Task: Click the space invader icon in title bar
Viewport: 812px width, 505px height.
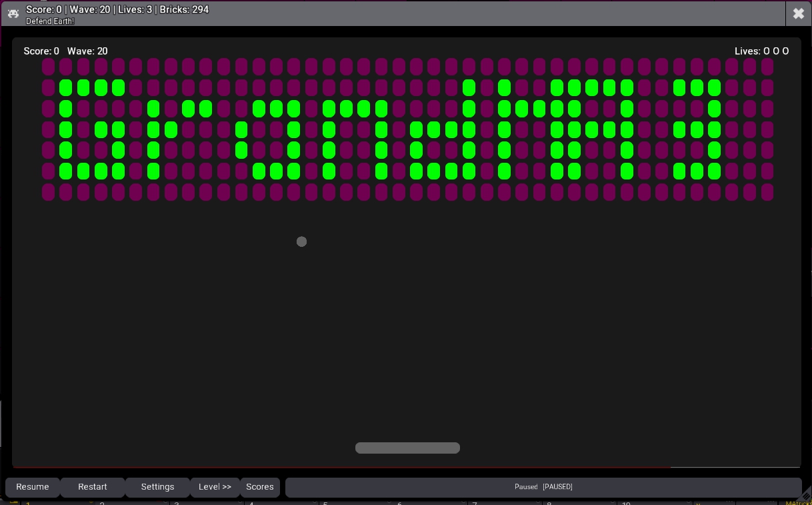Action: point(13,14)
